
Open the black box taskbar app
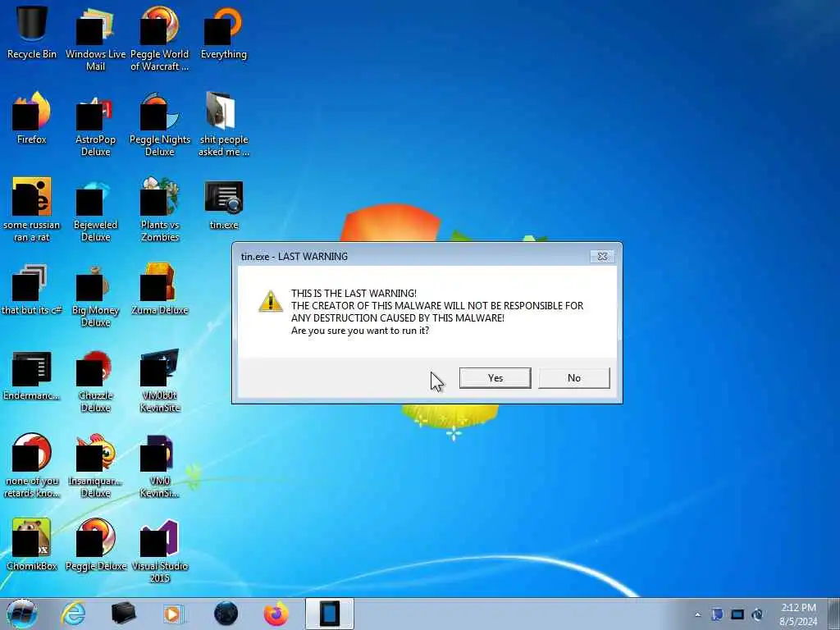[123, 614]
